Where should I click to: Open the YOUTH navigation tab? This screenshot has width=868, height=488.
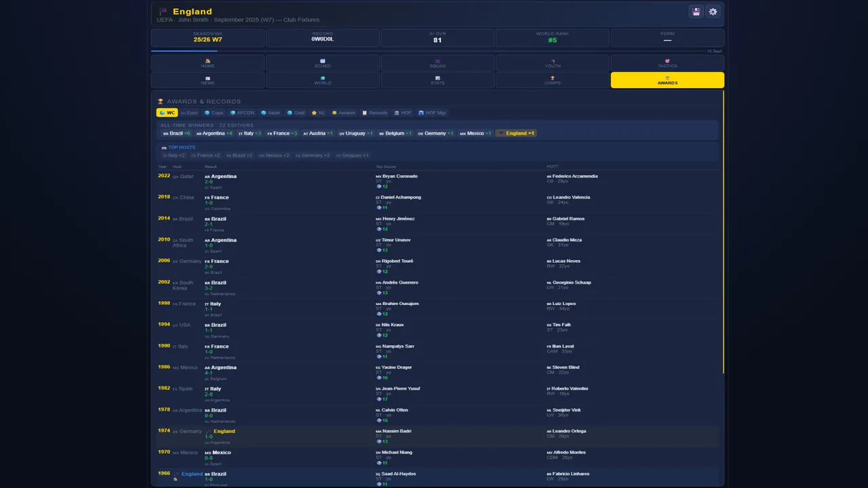point(553,63)
